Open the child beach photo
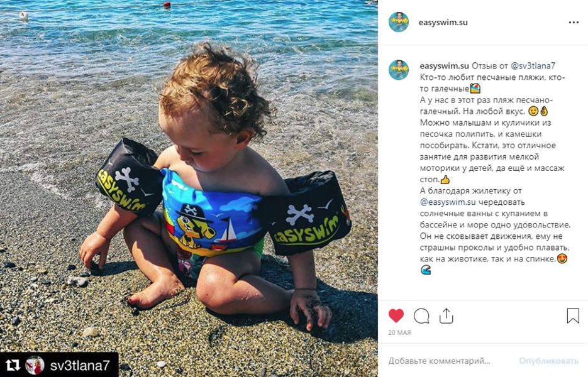Viewport: 588px width, 377px height. click(x=189, y=188)
